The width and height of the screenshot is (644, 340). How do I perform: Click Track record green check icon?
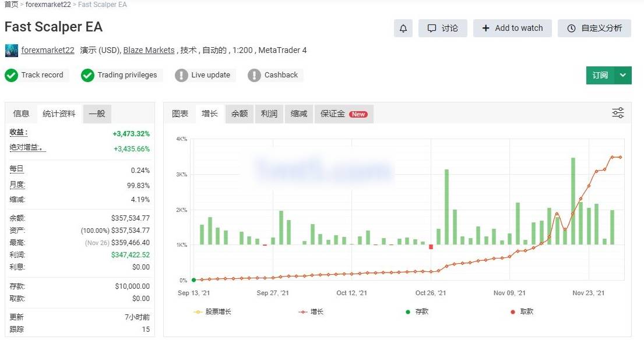[12, 76]
